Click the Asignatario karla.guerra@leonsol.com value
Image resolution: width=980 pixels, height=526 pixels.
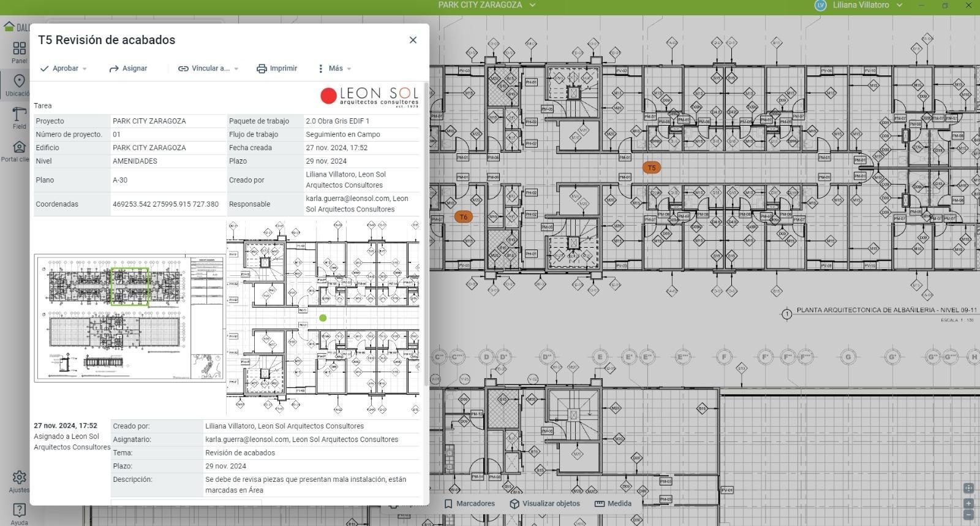pyautogui.click(x=302, y=440)
